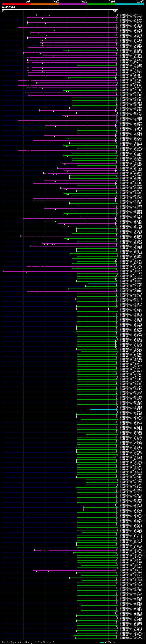
Task: Select the UniRef100_A1DU25 label
Action: point(131,286)
